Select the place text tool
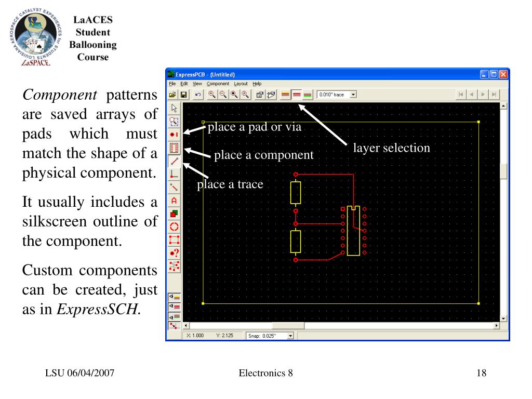This screenshot has height=399, width=532. (174, 201)
